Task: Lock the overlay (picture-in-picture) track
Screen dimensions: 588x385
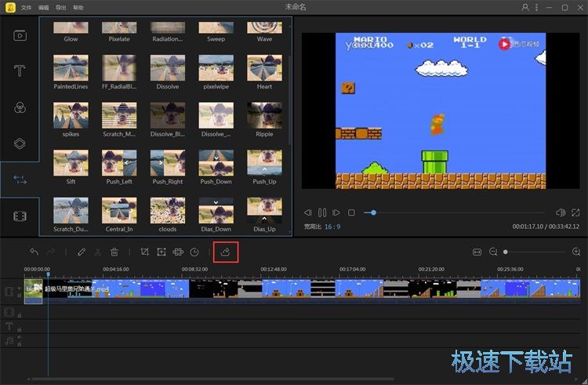Action: (20, 316)
